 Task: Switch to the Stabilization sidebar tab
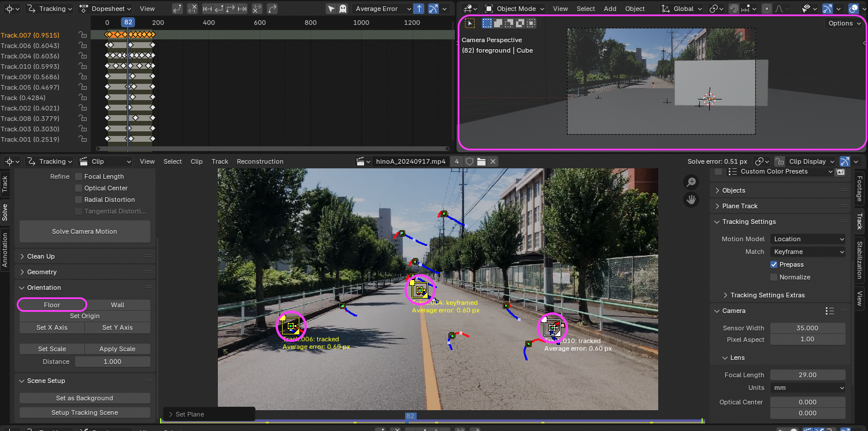[859, 260]
